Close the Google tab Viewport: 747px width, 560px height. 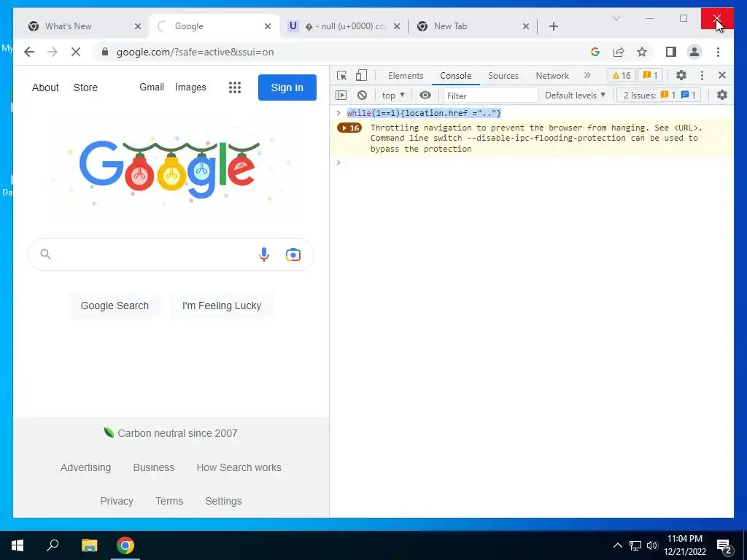point(268,26)
